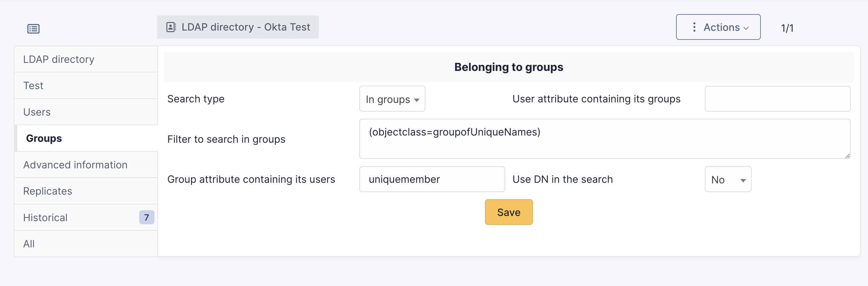Click the User attribute containing its groups field

777,99
